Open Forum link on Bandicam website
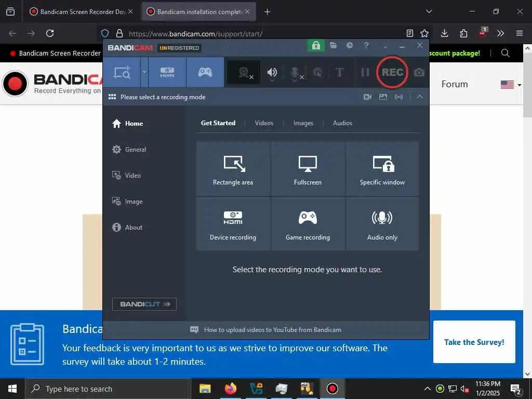The image size is (532, 399). point(455,84)
